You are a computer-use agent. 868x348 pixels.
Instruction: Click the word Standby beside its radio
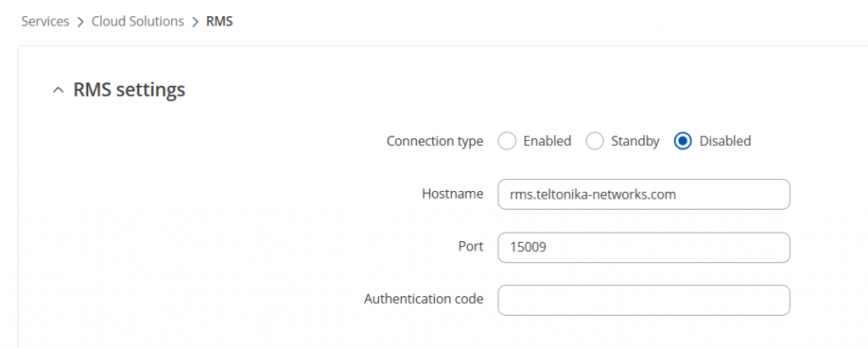tap(635, 141)
